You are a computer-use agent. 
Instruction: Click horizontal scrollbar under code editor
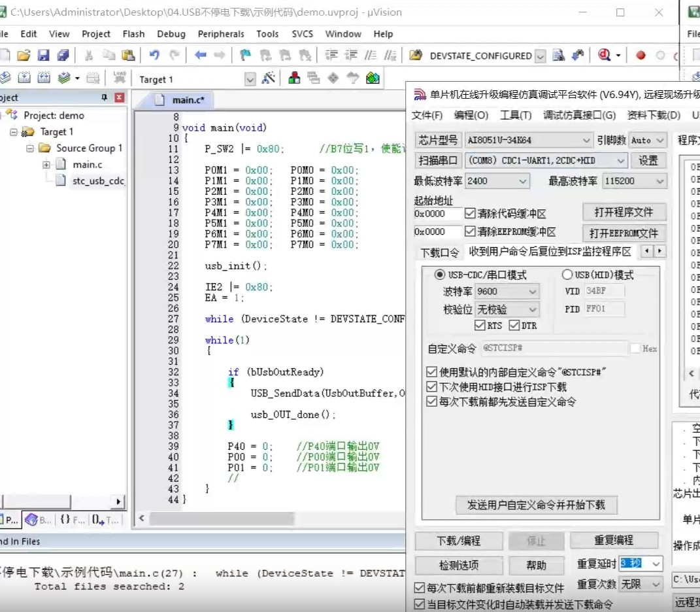tap(222, 518)
